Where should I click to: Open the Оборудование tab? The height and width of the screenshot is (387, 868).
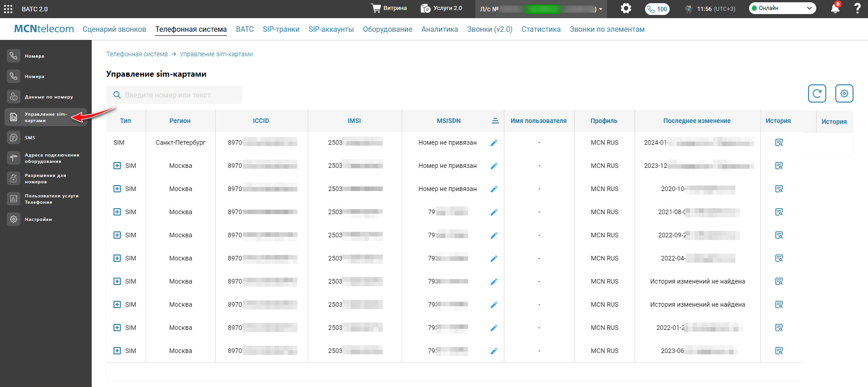[x=388, y=29]
